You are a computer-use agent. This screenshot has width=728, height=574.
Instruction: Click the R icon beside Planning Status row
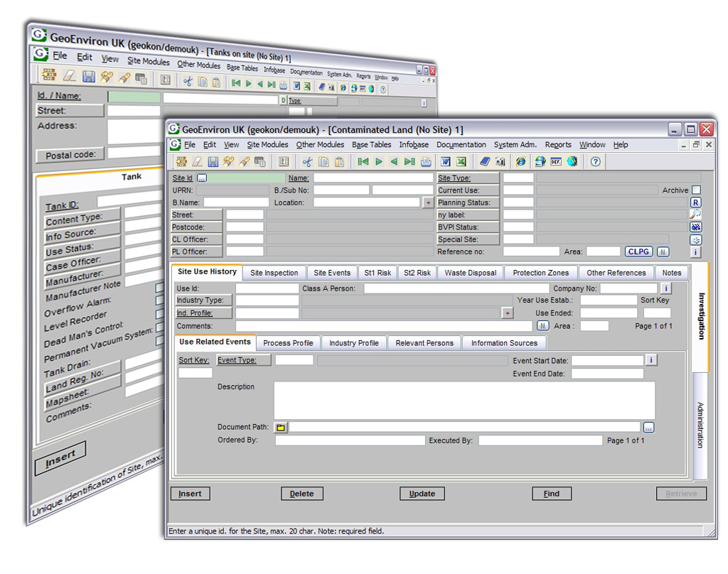coord(695,202)
